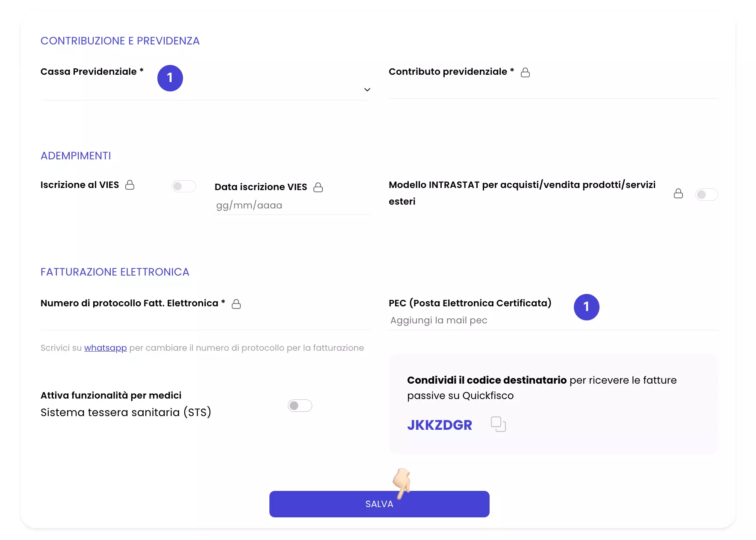Screen dimensions: 756x540
Task: Open the whatsapp link
Action: point(106,348)
